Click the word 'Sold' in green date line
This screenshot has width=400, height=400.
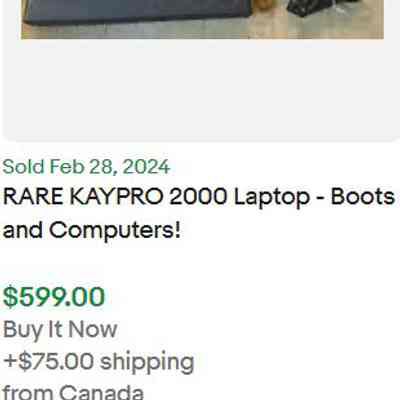click(x=23, y=167)
